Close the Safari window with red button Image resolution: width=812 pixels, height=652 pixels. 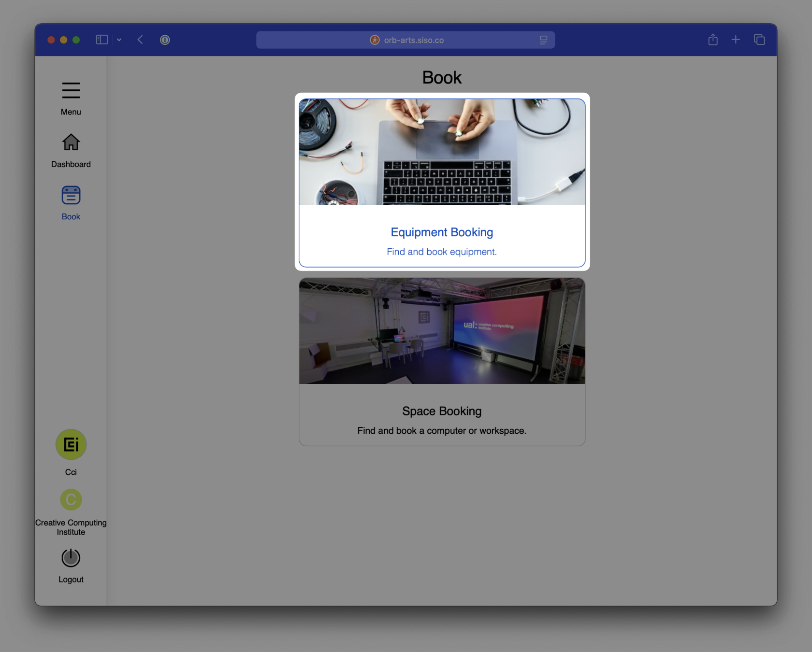[x=51, y=40]
